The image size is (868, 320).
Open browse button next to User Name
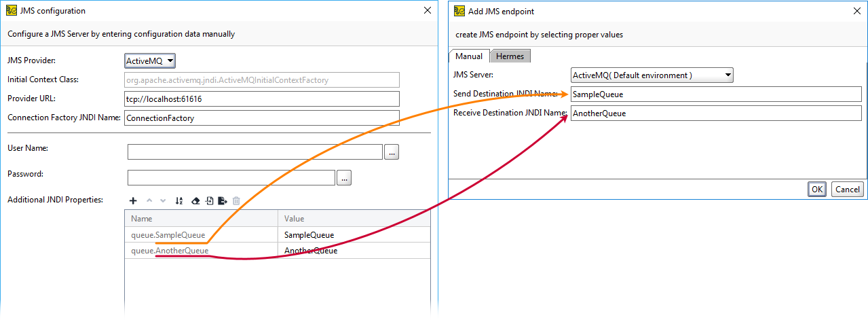pyautogui.click(x=392, y=152)
